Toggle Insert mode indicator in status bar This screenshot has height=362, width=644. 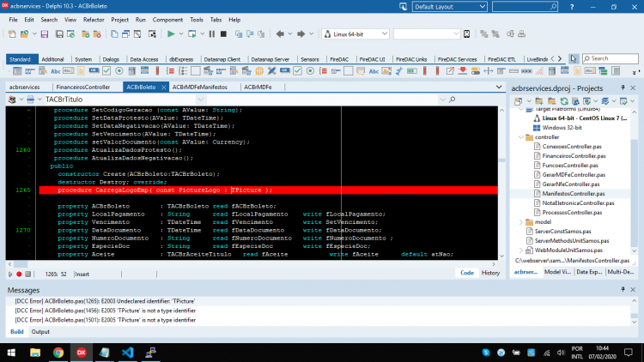[x=82, y=275]
